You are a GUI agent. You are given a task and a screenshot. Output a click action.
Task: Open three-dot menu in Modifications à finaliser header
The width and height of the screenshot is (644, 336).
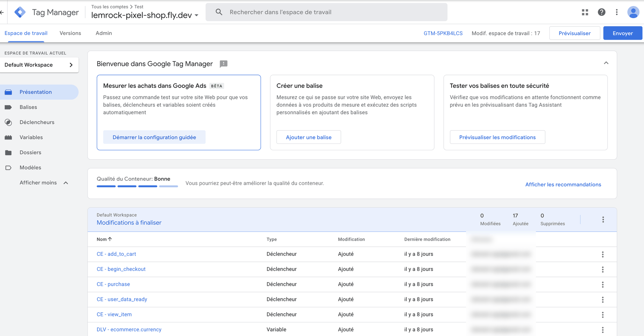coord(603,219)
